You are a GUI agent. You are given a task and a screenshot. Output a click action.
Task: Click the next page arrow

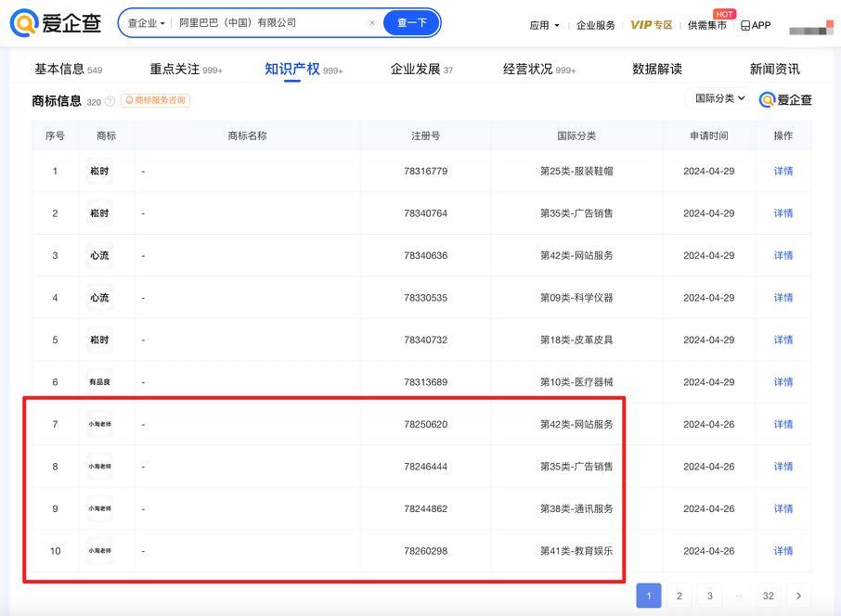798,596
